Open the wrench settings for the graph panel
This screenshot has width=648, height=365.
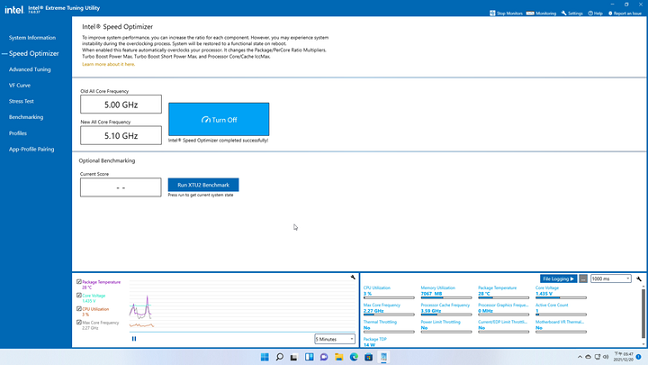(x=353, y=277)
